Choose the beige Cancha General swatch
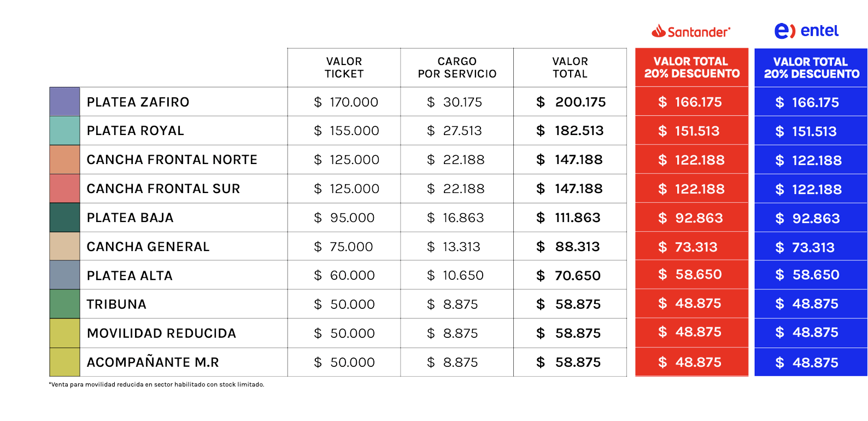The height and width of the screenshot is (421, 868). click(x=64, y=247)
